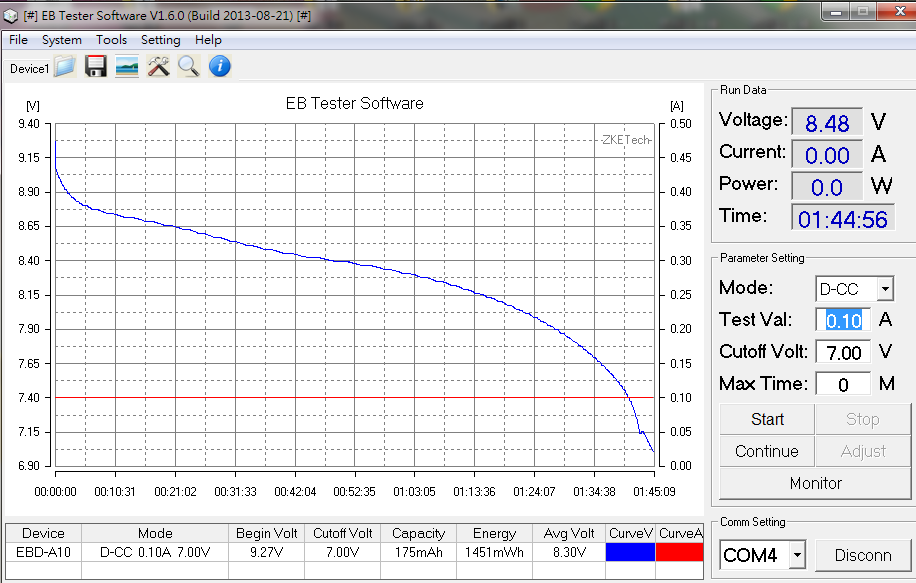Click the Continue button

pos(766,451)
